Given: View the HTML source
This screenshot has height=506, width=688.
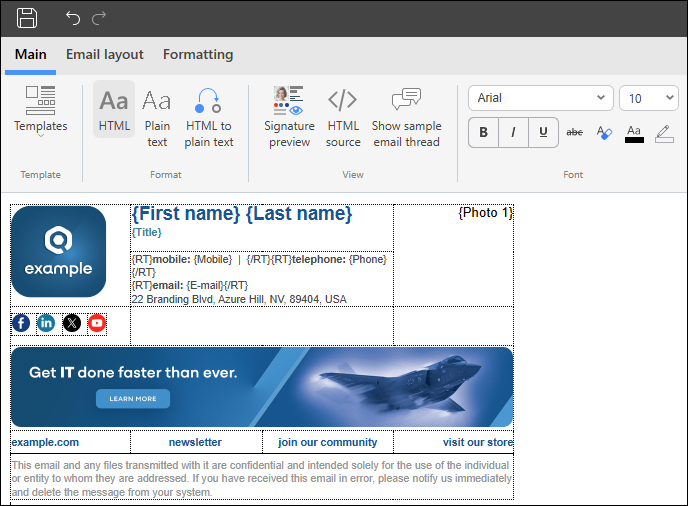Looking at the screenshot, I should [343, 118].
